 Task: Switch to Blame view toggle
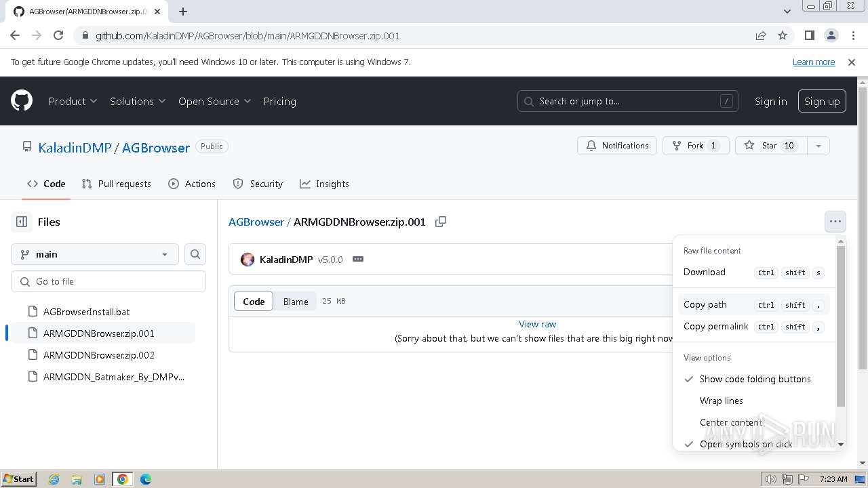coord(296,302)
